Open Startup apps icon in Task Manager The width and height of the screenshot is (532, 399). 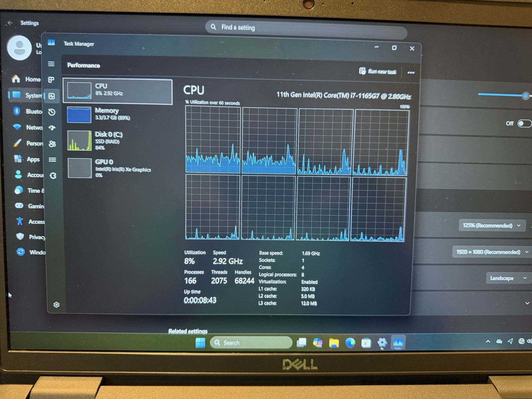point(52,128)
